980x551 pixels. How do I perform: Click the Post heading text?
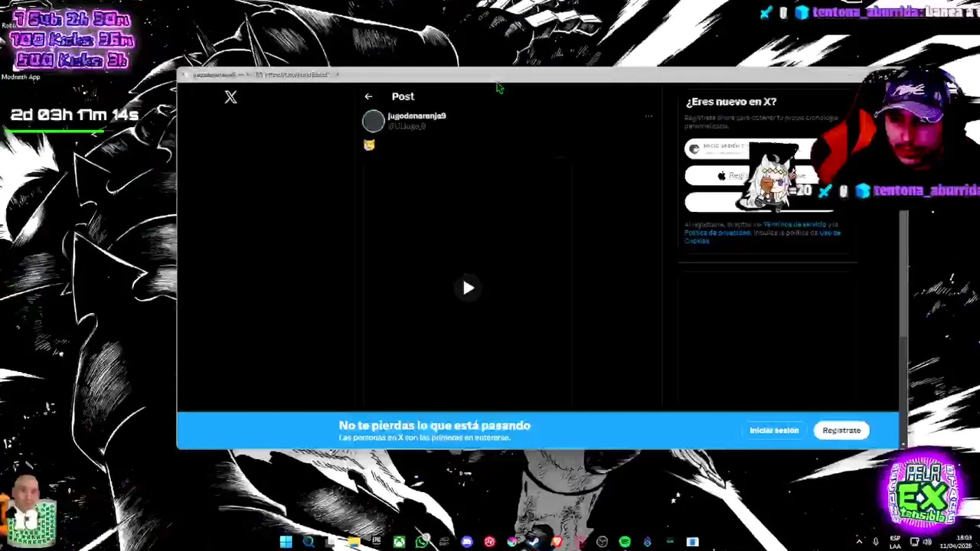(403, 96)
